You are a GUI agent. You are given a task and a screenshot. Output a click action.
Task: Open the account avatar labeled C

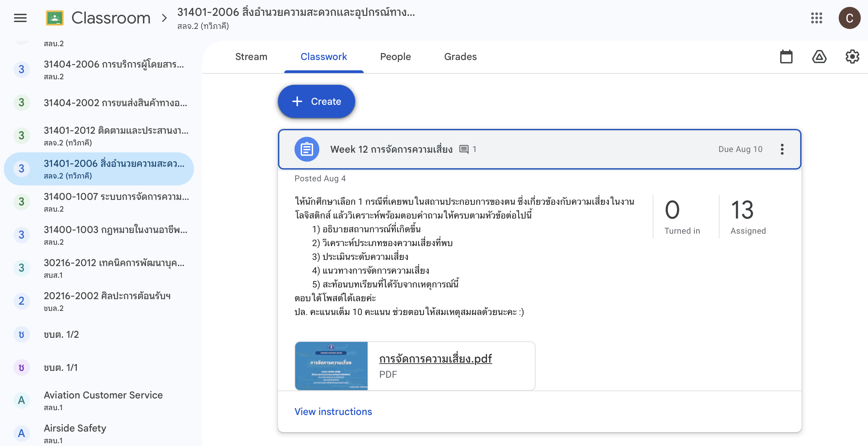pos(849,18)
